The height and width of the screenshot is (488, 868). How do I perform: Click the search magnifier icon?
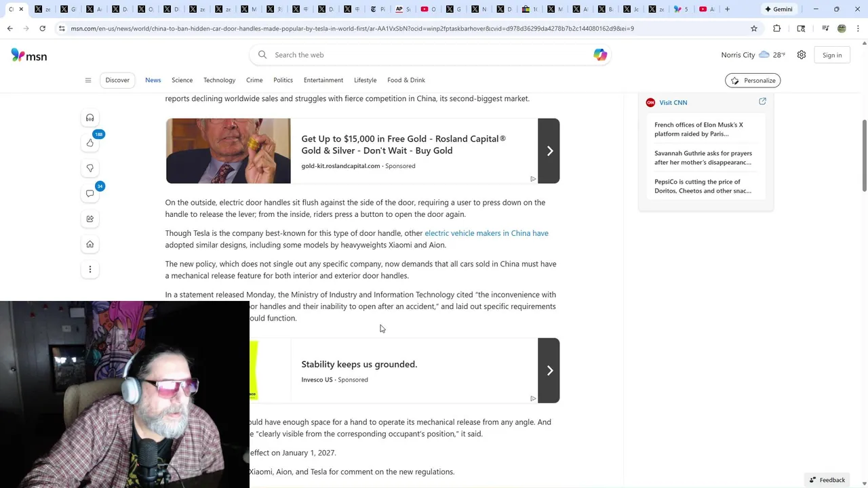pos(262,55)
